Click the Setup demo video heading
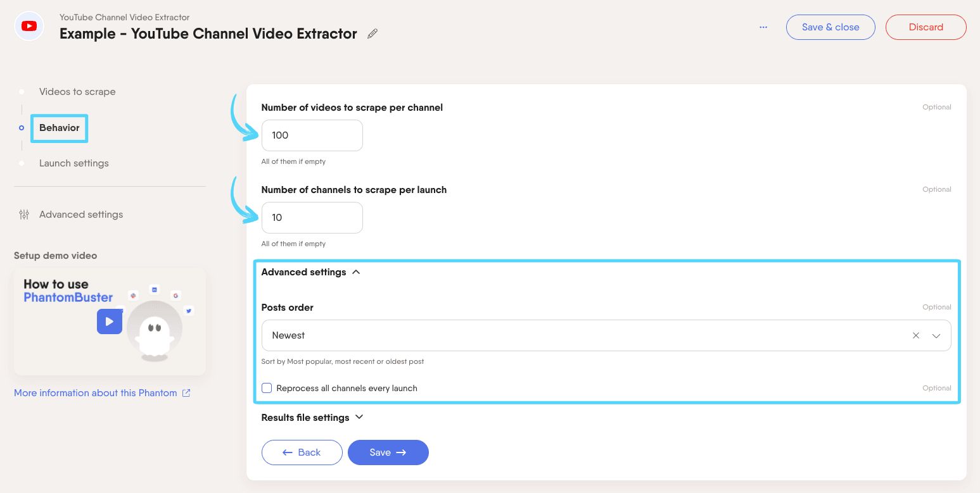Viewport: 980px width, 493px height. coord(56,256)
